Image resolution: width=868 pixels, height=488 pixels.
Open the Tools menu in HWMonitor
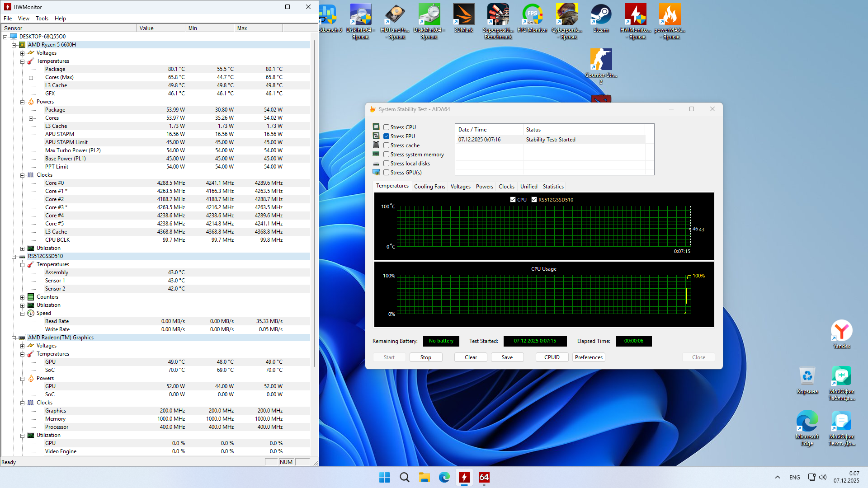pyautogui.click(x=42, y=19)
